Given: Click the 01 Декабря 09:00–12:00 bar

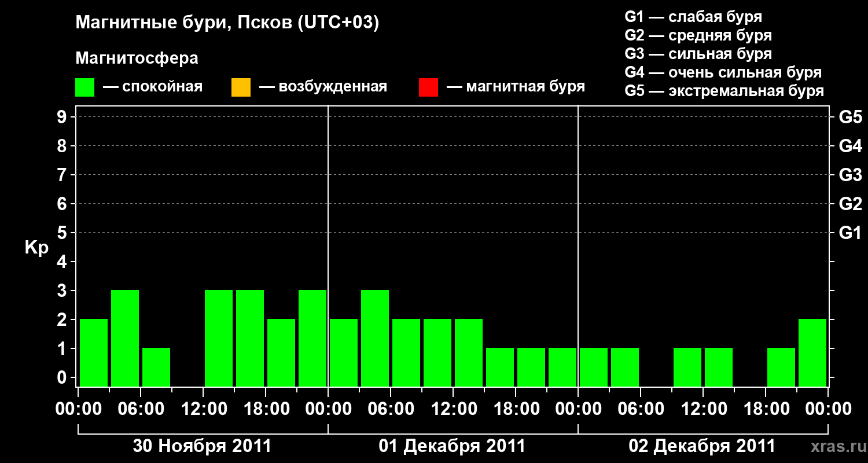Looking at the screenshot, I should click(437, 352).
